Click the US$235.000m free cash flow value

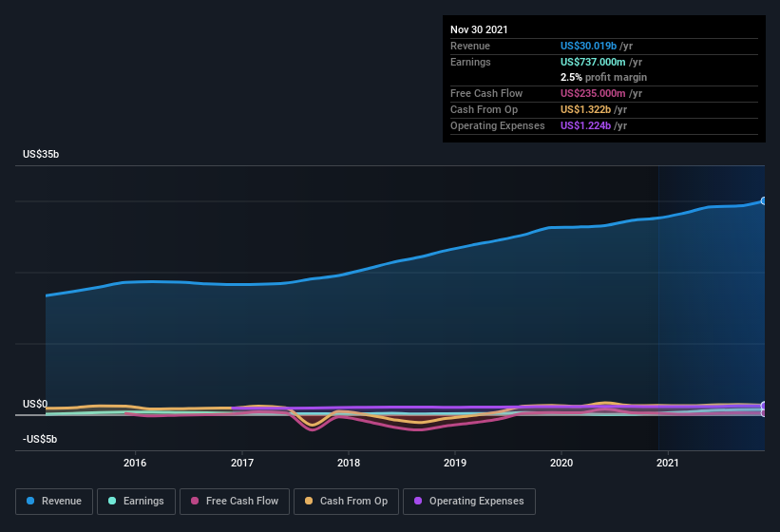click(x=593, y=93)
